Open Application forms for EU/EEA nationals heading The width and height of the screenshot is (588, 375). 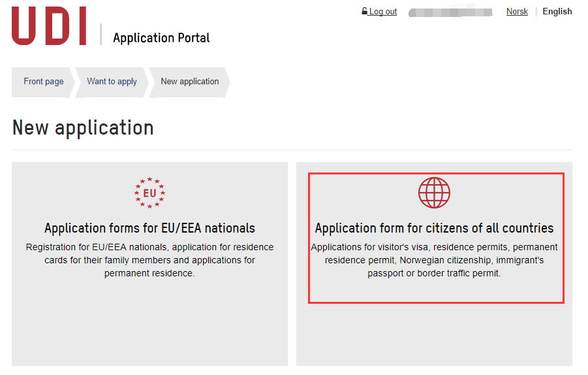149,228
